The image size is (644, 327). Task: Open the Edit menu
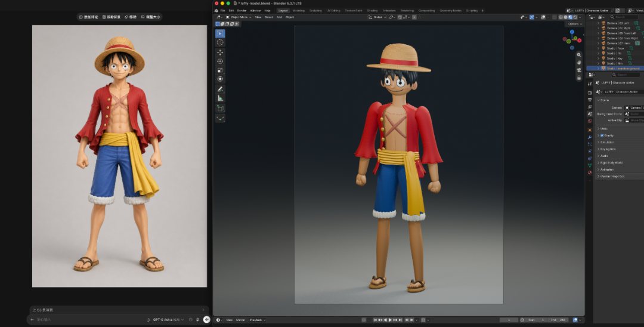231,10
